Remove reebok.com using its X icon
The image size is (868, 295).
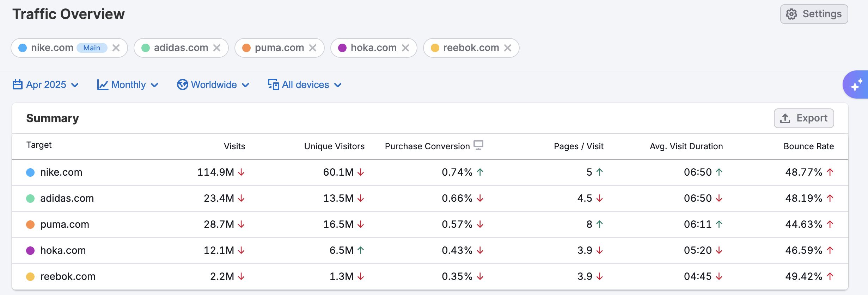[x=508, y=48]
